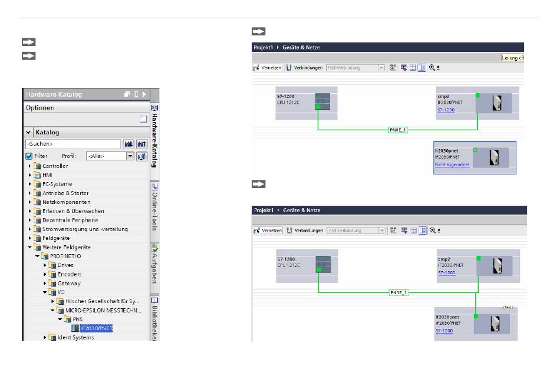Viewport: 560px width, 392px height.
Task: Collapse Hardware-Katalog with the title bar arrow
Action: 144,94
